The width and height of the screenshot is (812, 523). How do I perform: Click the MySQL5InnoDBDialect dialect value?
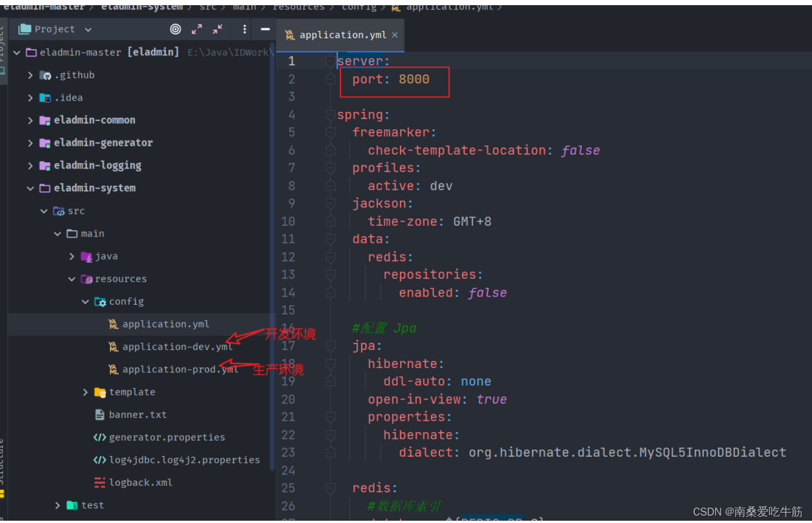(x=627, y=453)
